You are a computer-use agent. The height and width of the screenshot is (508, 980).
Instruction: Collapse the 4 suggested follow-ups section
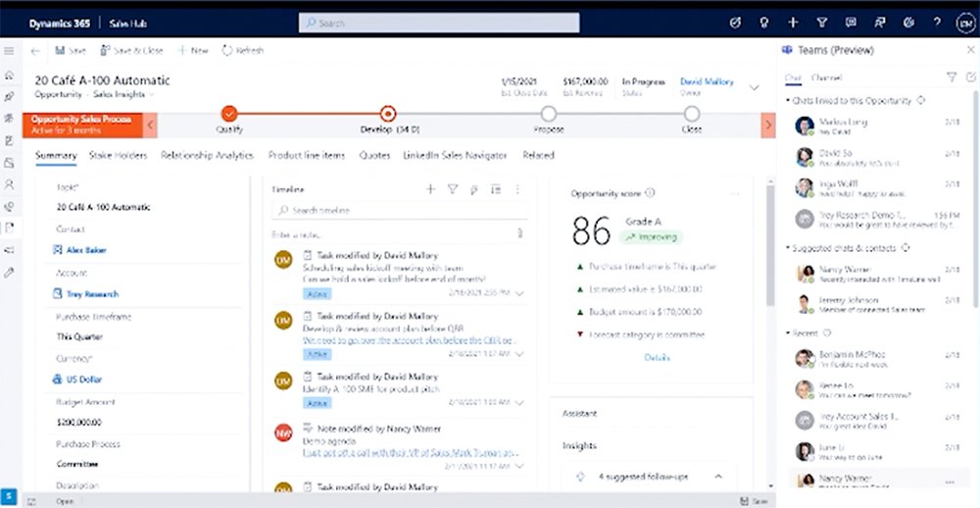[718, 477]
